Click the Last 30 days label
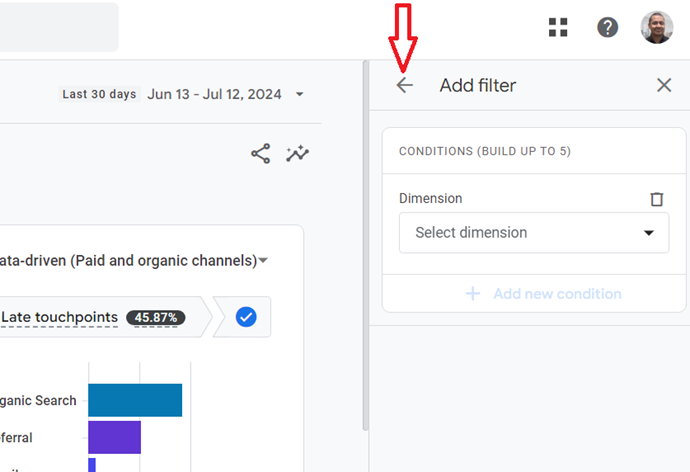 pyautogui.click(x=99, y=95)
